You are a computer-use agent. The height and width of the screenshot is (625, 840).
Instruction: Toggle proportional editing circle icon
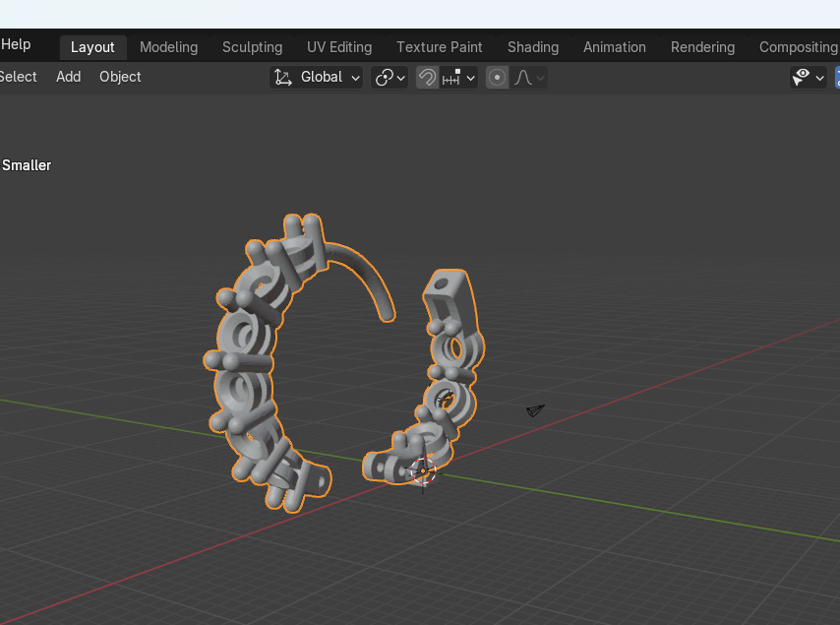click(x=498, y=77)
